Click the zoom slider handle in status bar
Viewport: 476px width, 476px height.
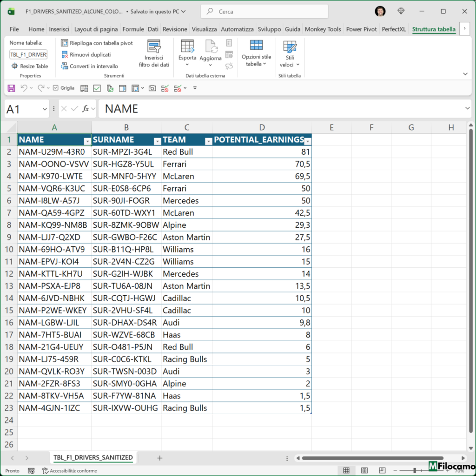tap(414, 470)
